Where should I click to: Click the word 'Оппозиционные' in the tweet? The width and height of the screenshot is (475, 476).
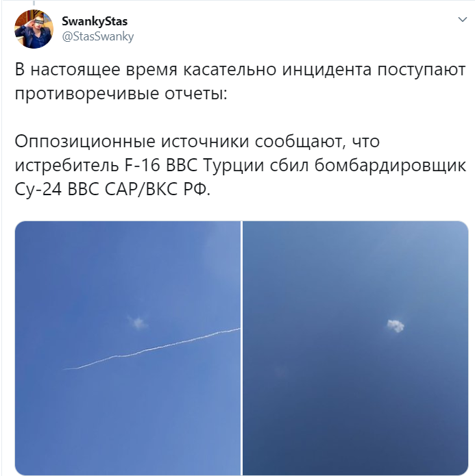85,142
